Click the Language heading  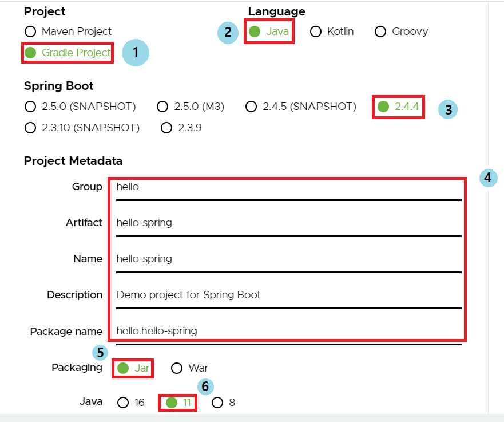276,11
